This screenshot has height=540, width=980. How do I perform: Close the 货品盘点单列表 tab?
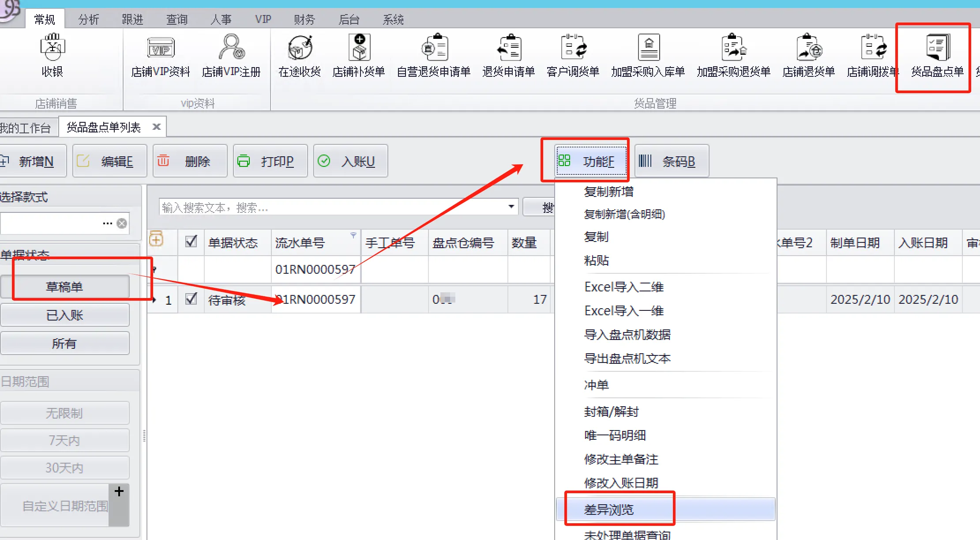click(x=156, y=127)
